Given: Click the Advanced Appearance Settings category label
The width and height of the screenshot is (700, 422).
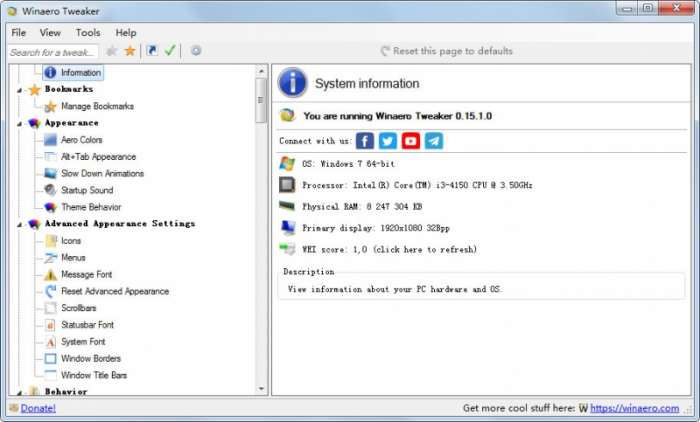Looking at the screenshot, I should [x=120, y=224].
